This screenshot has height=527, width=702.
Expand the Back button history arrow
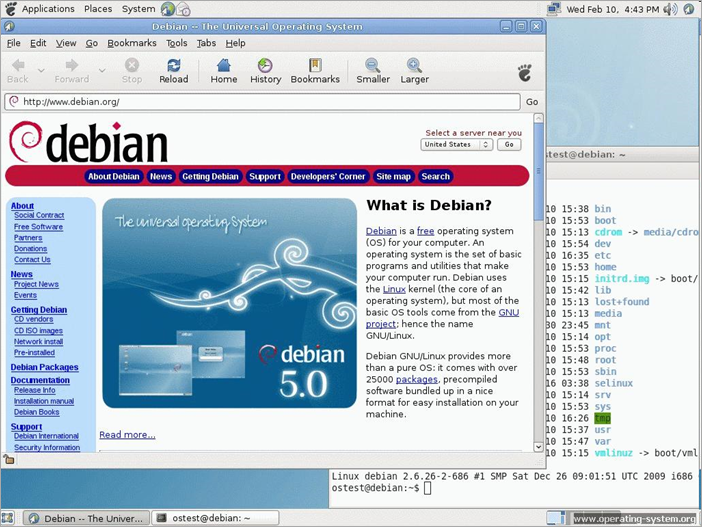41,70
